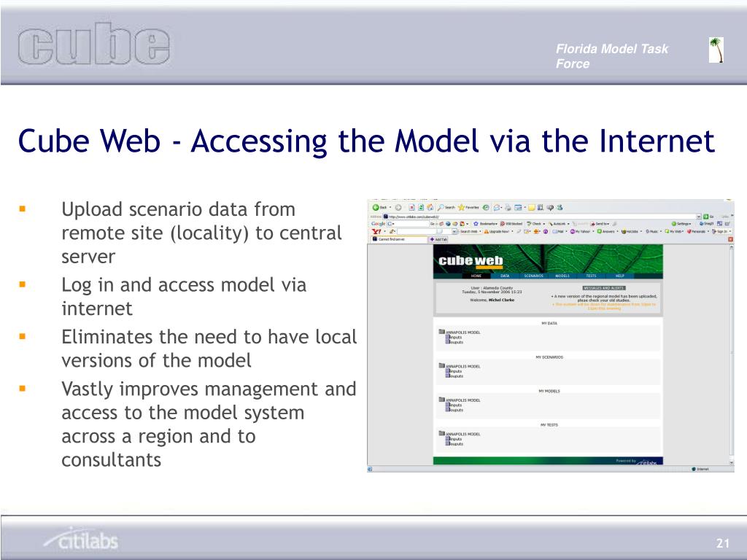Viewport: 747px width, 560px height.
Task: Click the HotJobs toolbar button
Action: pos(631,231)
